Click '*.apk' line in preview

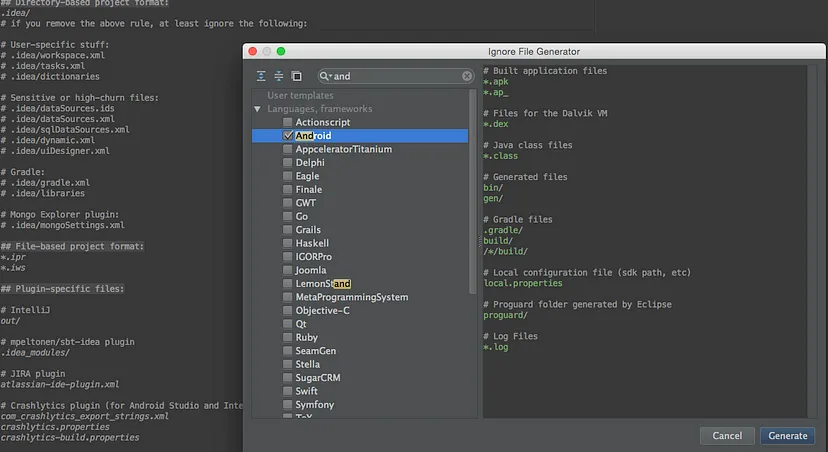pyautogui.click(x=496, y=82)
